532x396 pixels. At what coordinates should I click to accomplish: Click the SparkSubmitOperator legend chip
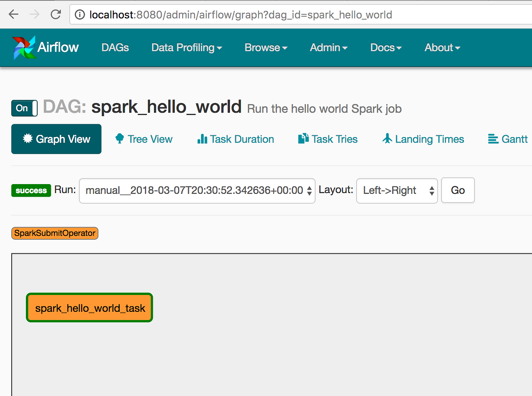(x=54, y=233)
